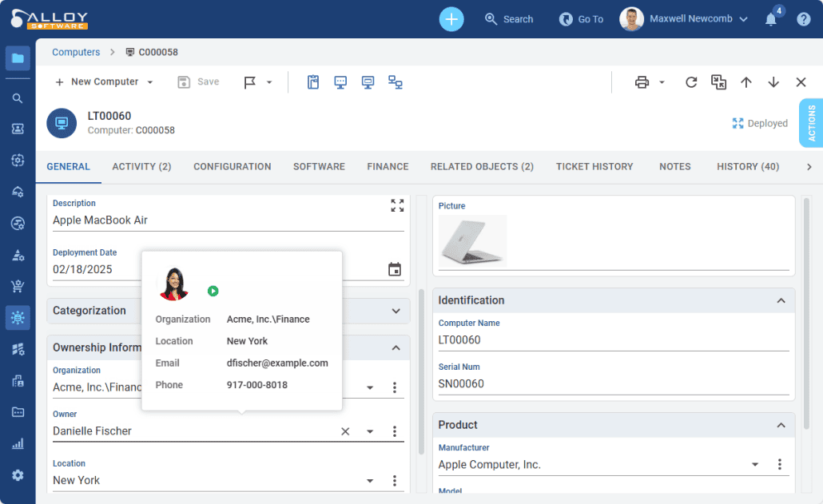
Task: Click the reports chart icon in the sidebar
Action: tap(17, 443)
